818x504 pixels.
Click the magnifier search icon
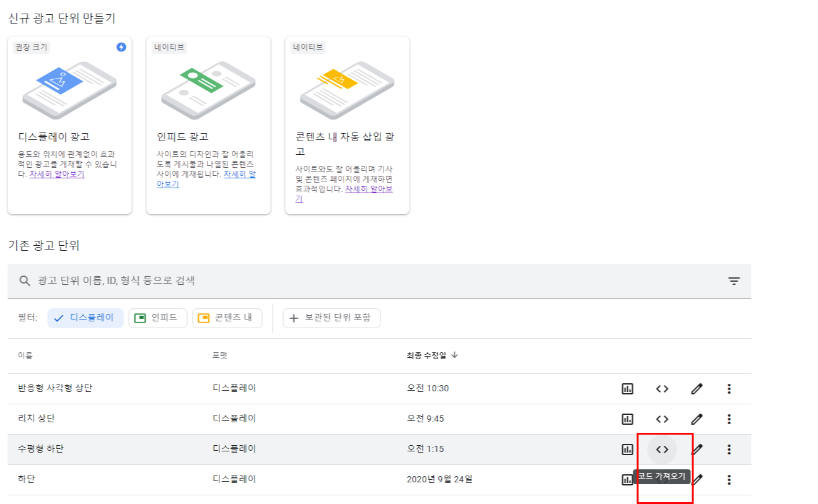coord(25,280)
